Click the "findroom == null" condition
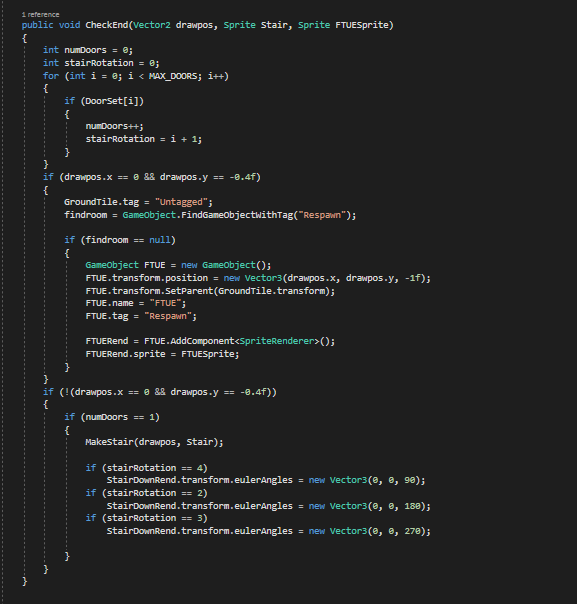 click(x=128, y=240)
